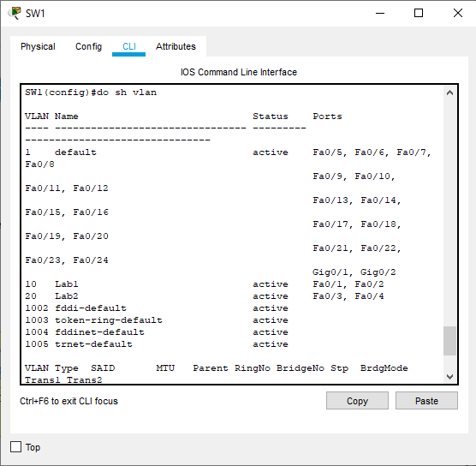476x466 pixels.
Task: Click the CLI scrollbar down arrow
Action: 449,376
